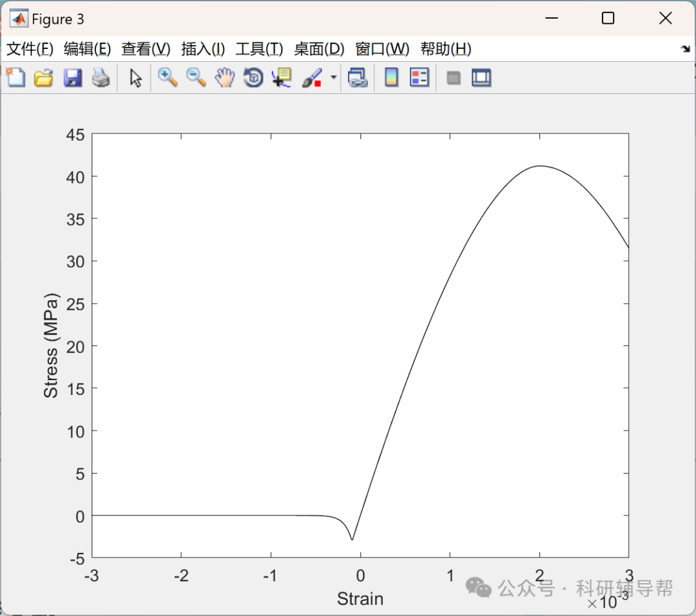Click the y-axis tick label 20
696x616 pixels.
click(x=75, y=347)
